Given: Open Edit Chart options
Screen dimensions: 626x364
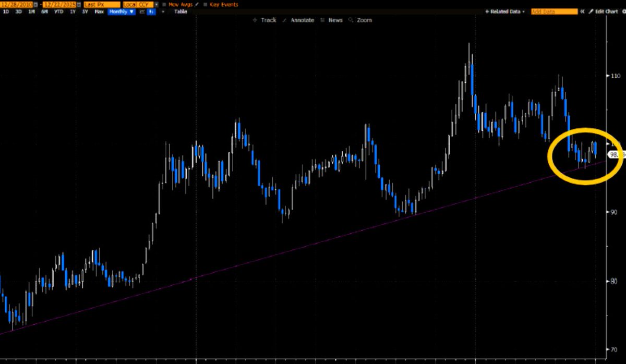Looking at the screenshot, I should click(603, 11).
